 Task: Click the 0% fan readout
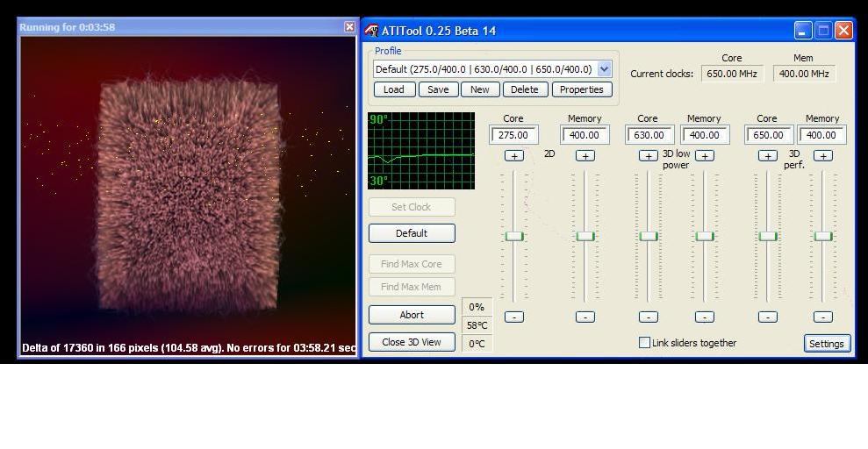coord(477,307)
